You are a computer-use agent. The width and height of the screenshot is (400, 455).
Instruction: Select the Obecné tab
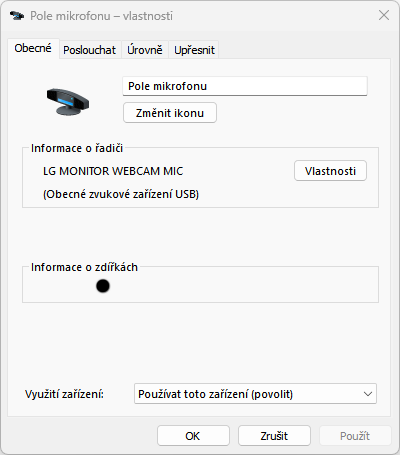point(33,49)
